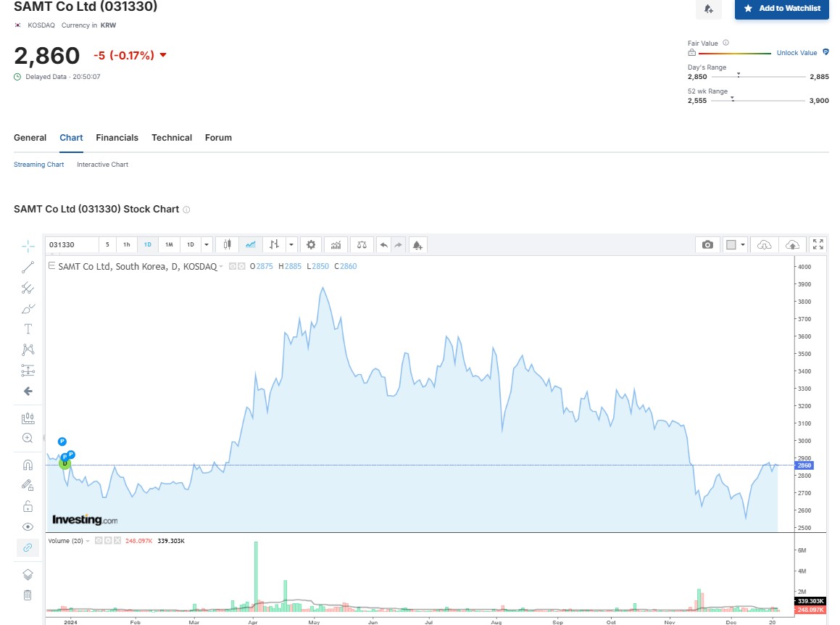Pick the brush drawing tool
The height and width of the screenshot is (625, 840).
point(28,309)
